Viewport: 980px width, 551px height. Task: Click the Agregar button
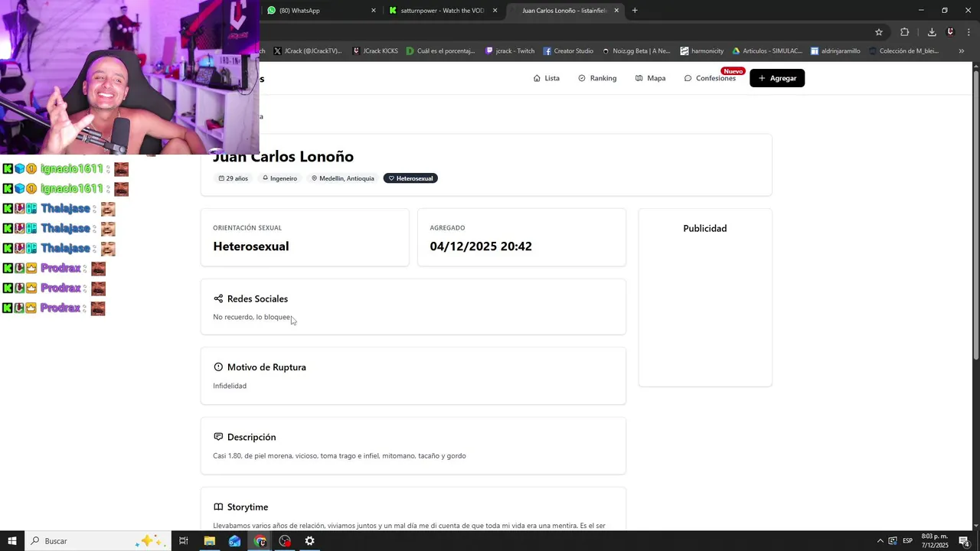point(777,78)
